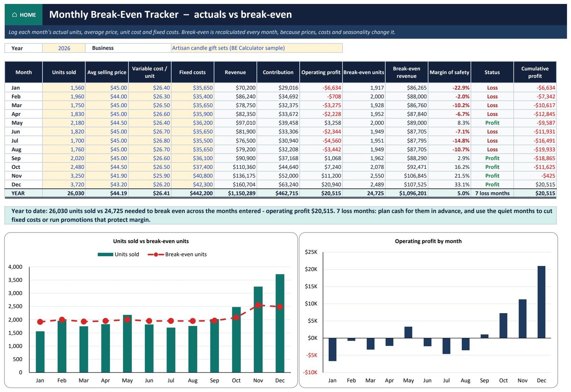Click the May Profit status cell

tap(492, 123)
